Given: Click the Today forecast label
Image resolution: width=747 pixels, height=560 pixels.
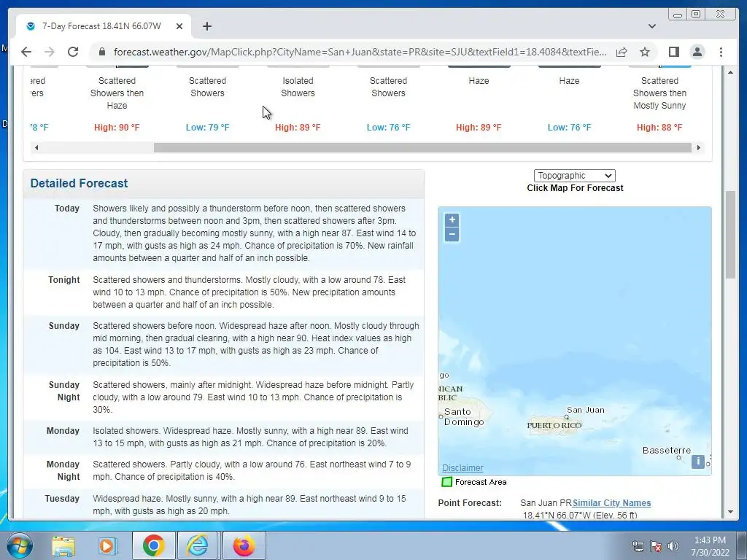Looking at the screenshot, I should 66,208.
